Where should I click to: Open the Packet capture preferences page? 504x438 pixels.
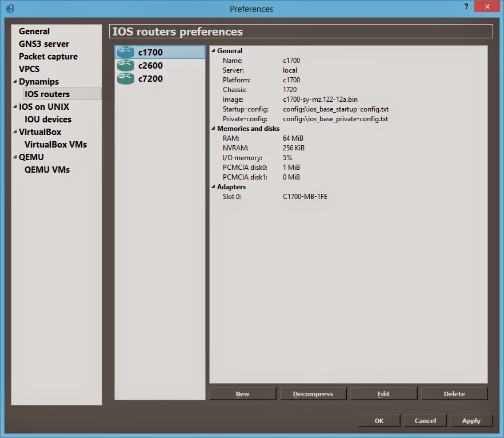pyautogui.click(x=48, y=56)
